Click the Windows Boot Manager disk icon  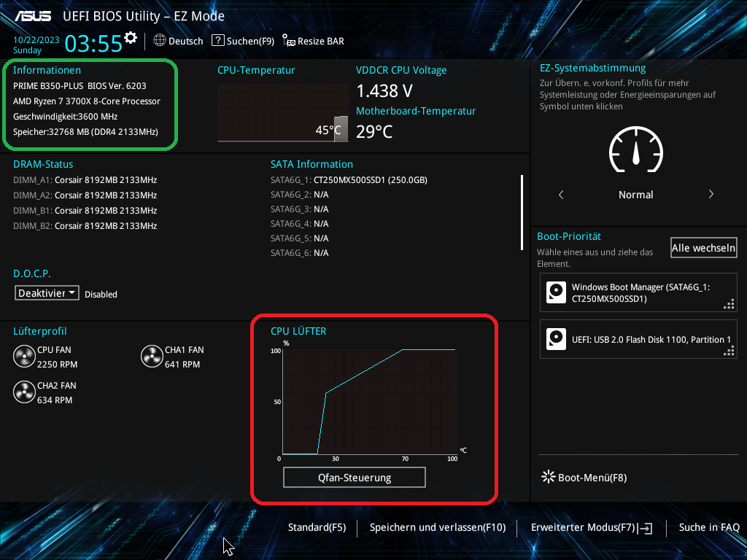556,292
